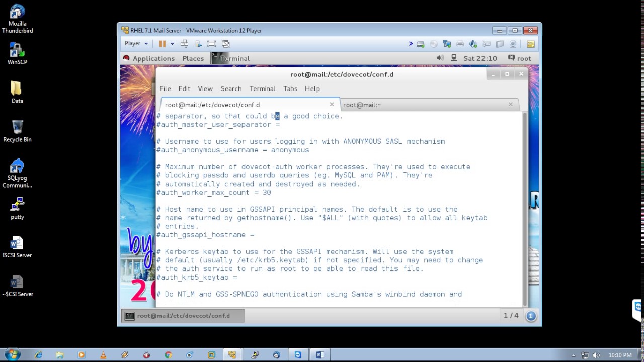Launch putty from desktop

point(17,208)
